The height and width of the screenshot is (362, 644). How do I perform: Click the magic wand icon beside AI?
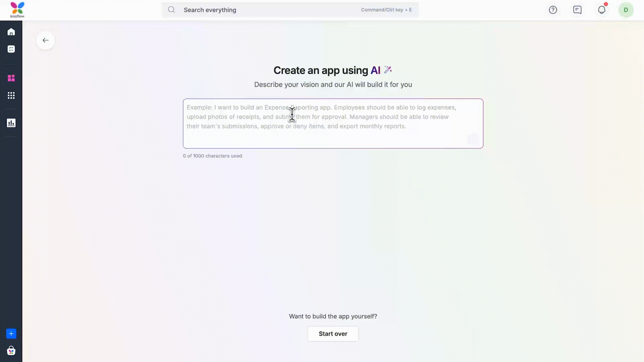point(388,70)
